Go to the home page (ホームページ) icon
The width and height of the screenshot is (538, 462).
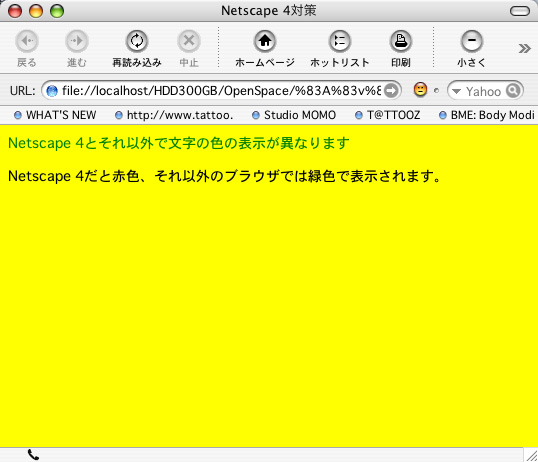pos(265,41)
